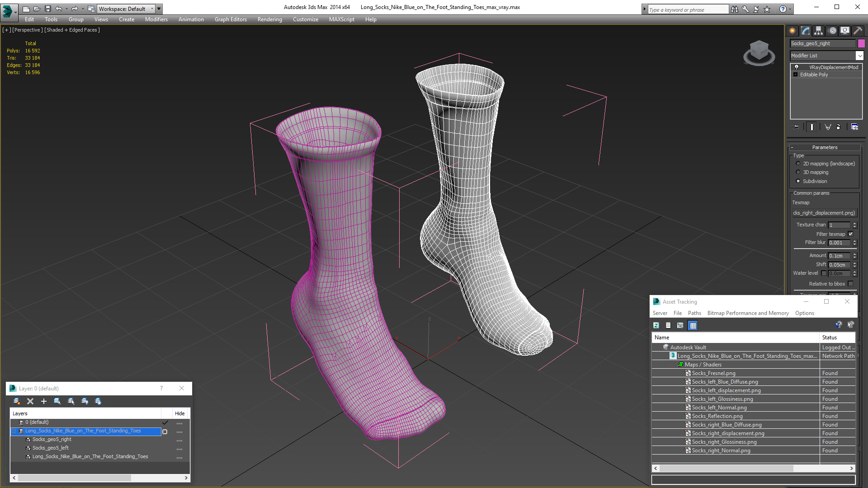
Task: Remove modifier from the stack icon
Action: 839,127
